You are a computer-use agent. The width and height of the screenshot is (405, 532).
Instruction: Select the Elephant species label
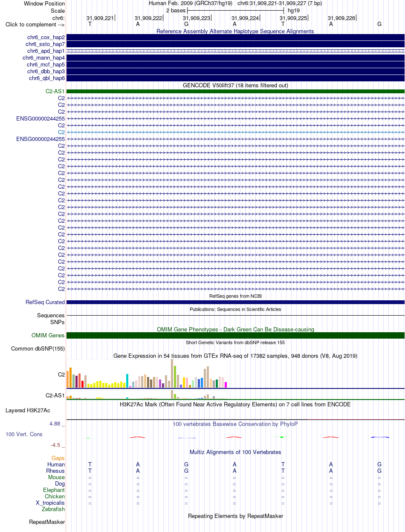pos(54,490)
